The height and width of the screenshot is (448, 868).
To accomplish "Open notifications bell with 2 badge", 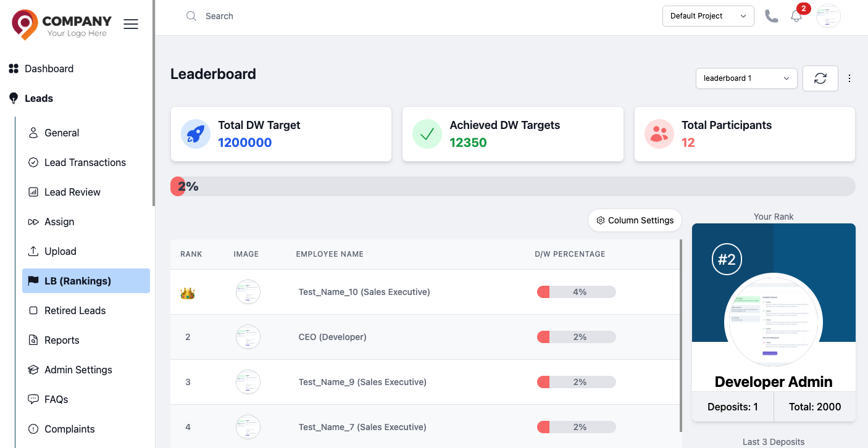I will point(797,17).
